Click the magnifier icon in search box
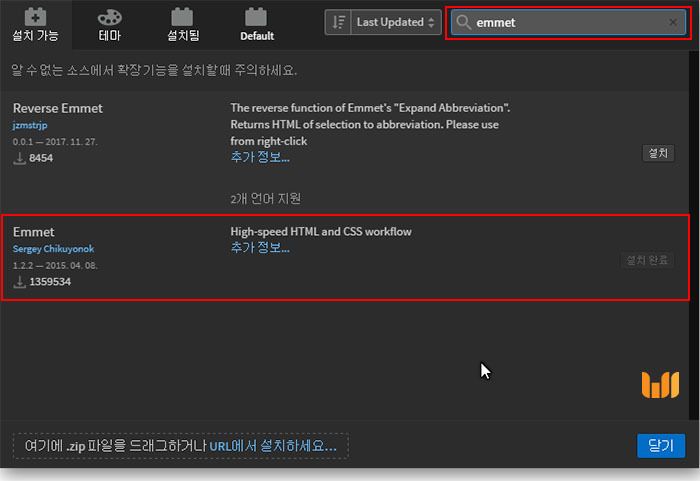The image size is (700, 481). (x=463, y=22)
